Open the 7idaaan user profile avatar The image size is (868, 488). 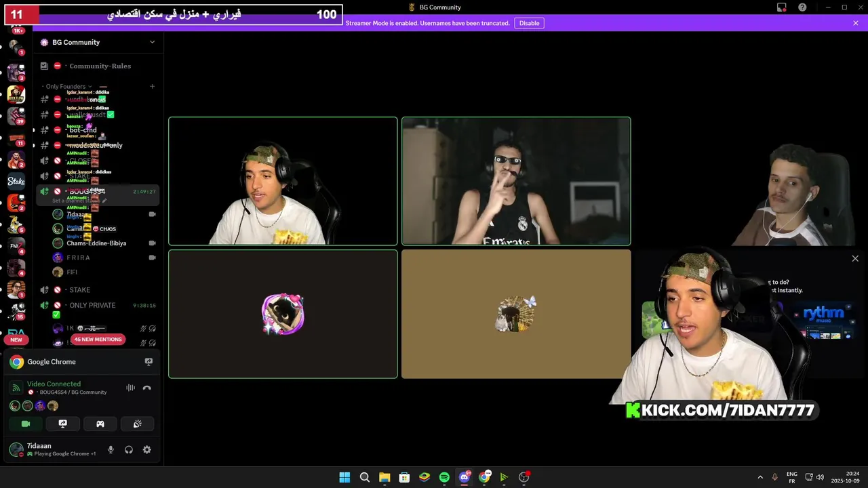click(x=16, y=449)
